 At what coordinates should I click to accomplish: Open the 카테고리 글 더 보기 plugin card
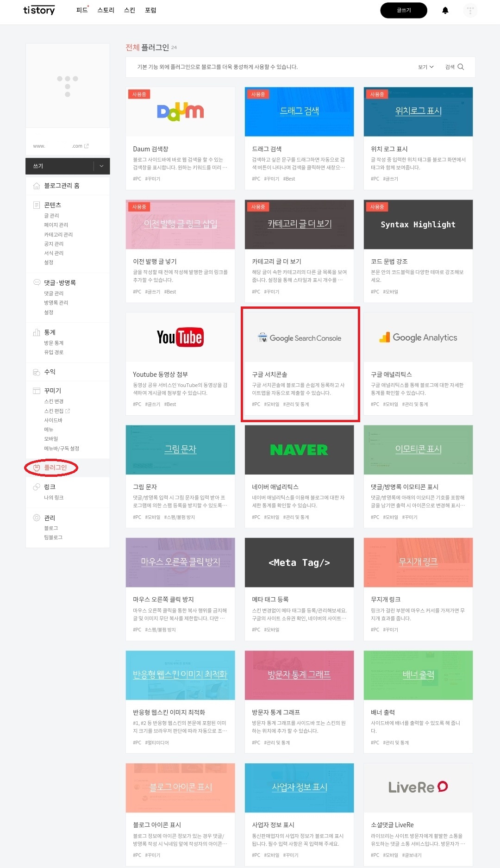click(x=299, y=251)
